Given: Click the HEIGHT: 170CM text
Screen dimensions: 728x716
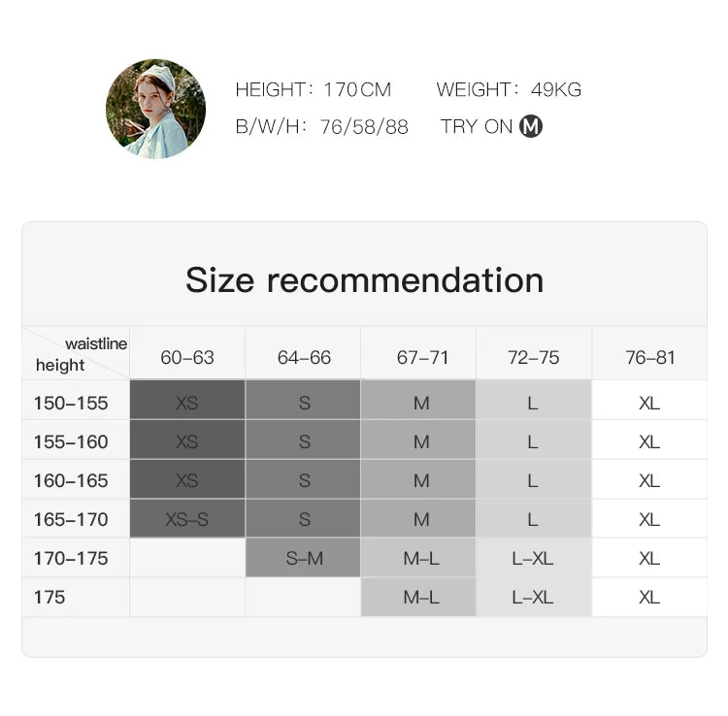Looking at the screenshot, I should 314,89.
